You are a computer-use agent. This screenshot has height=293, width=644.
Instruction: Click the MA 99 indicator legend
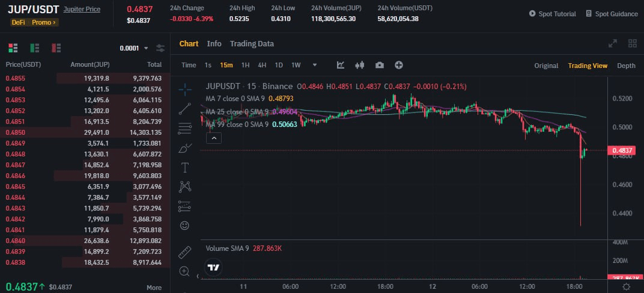[x=251, y=125]
